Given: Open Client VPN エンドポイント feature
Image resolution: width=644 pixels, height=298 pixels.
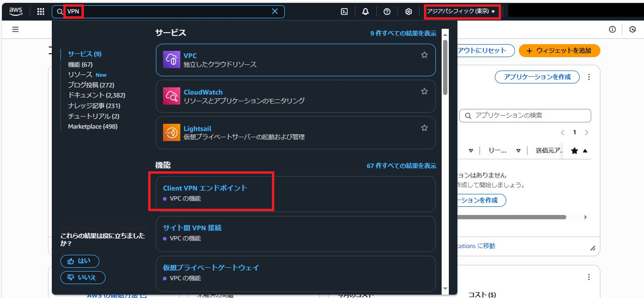Looking at the screenshot, I should [x=295, y=194].
